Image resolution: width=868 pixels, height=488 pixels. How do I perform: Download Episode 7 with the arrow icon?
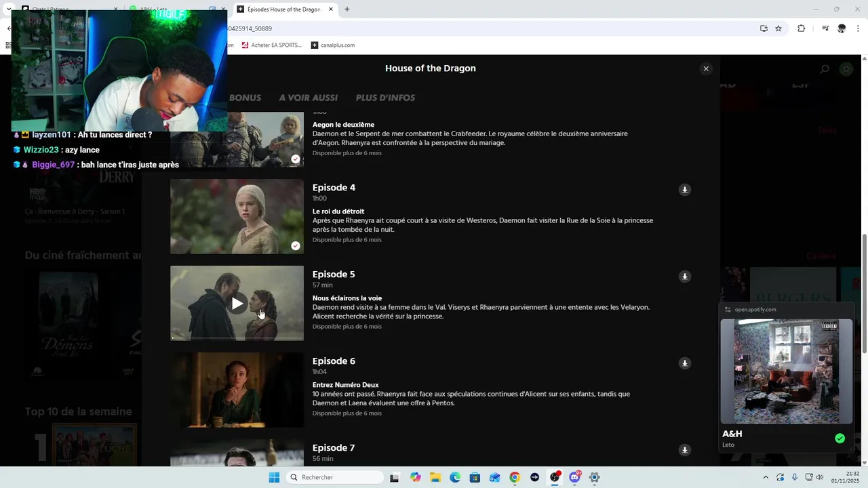(684, 450)
